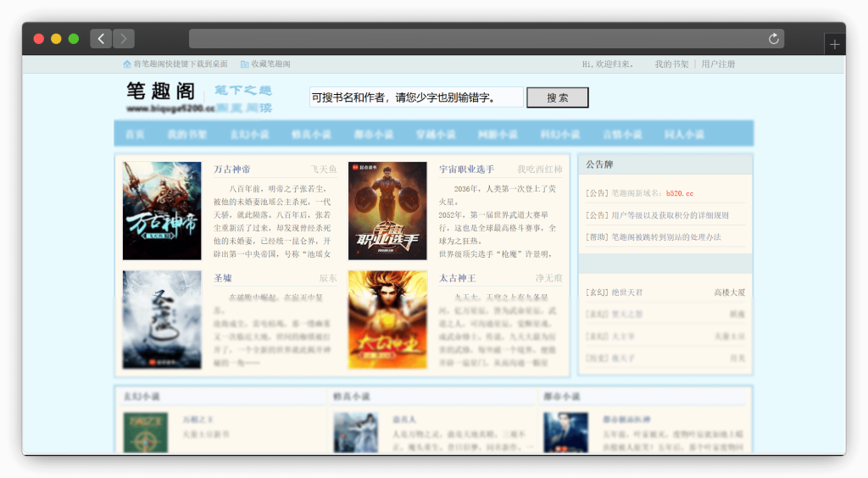Select 都市小说 in the navigation bar
The image size is (868, 478).
tap(374, 135)
